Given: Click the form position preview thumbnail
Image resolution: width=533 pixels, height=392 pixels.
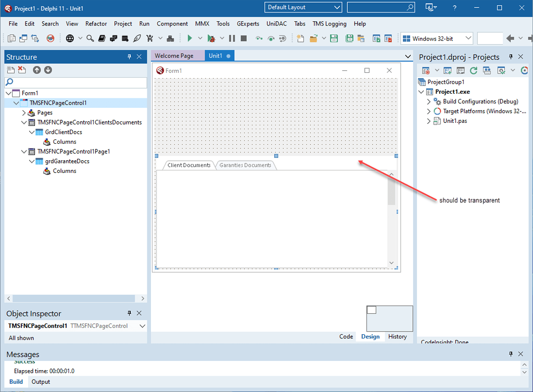Looking at the screenshot, I should click(389, 318).
